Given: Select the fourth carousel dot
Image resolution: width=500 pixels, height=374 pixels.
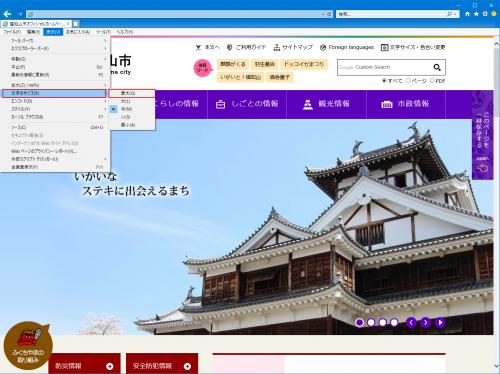Looking at the screenshot, I should [394, 322].
